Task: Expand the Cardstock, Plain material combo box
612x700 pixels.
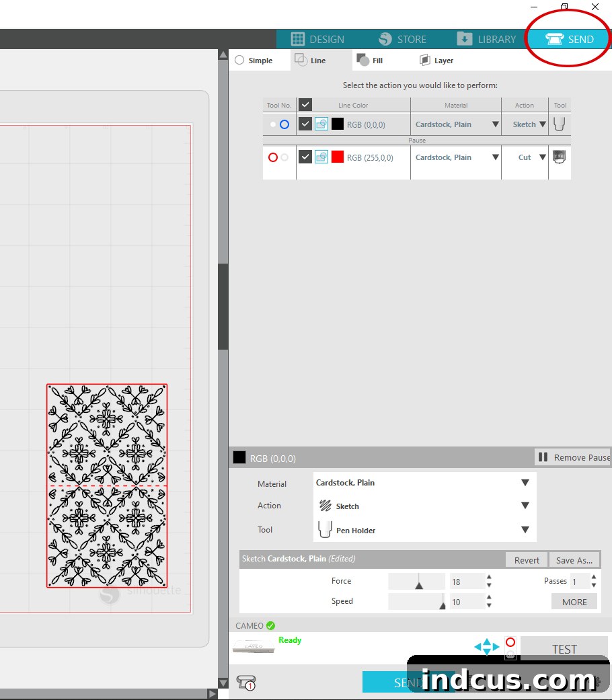Action: coord(424,483)
